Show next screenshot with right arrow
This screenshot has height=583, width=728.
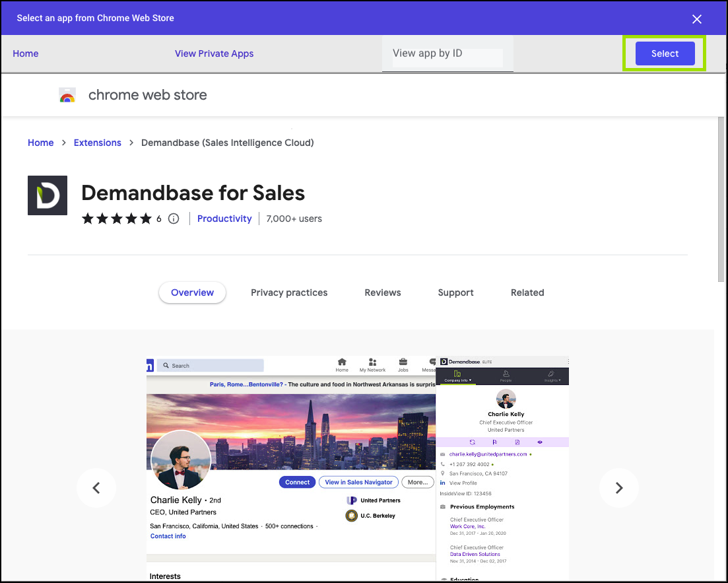click(x=619, y=488)
